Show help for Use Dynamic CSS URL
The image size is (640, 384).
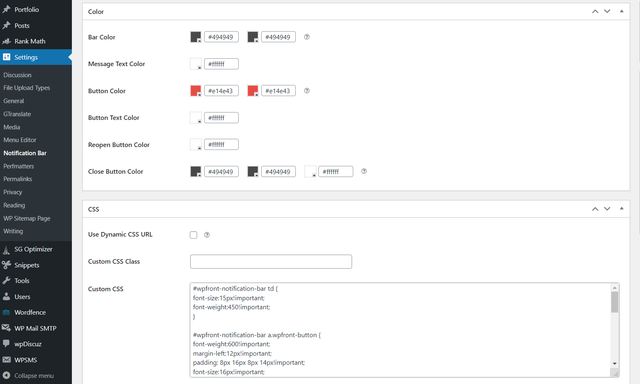tap(207, 235)
